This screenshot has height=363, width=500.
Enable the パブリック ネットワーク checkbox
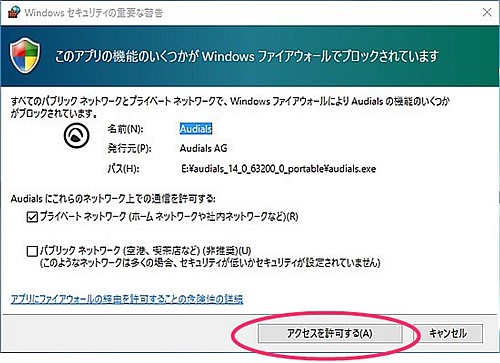click(32, 251)
